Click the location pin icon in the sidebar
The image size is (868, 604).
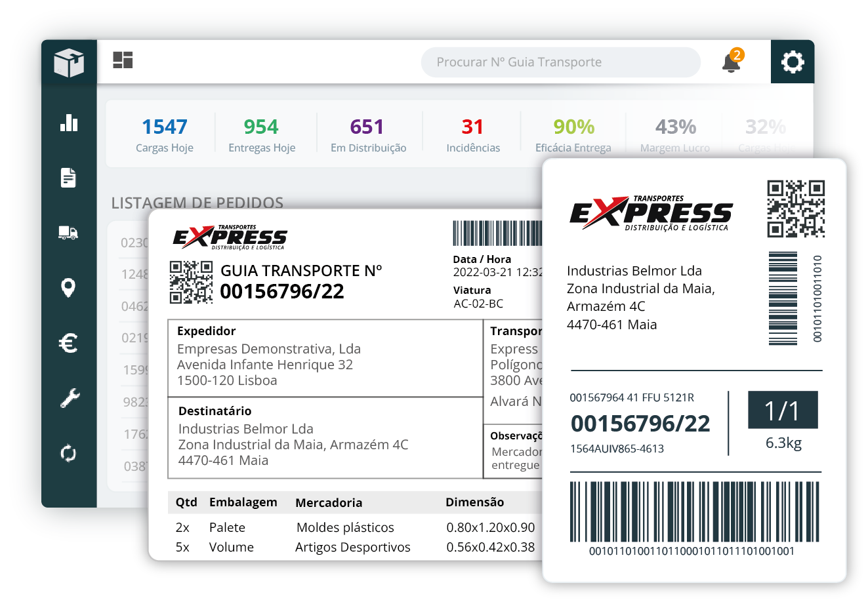[69, 287]
